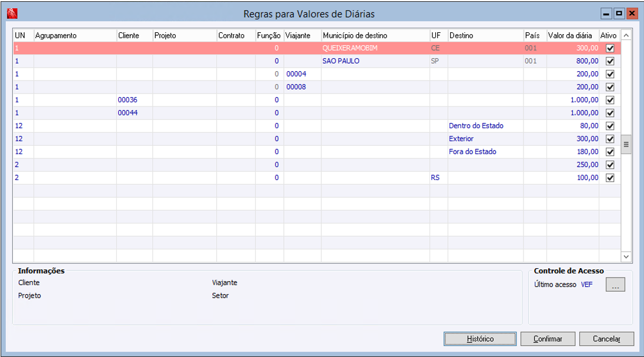This screenshot has width=644, height=357.
Task: Click Projeto column header
Action: coord(185,36)
